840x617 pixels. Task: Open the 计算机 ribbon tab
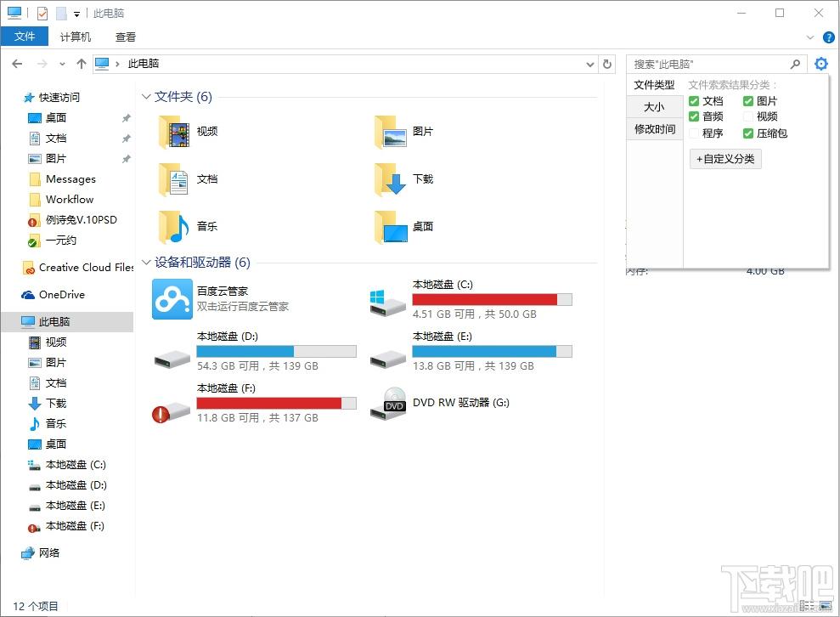click(x=75, y=37)
